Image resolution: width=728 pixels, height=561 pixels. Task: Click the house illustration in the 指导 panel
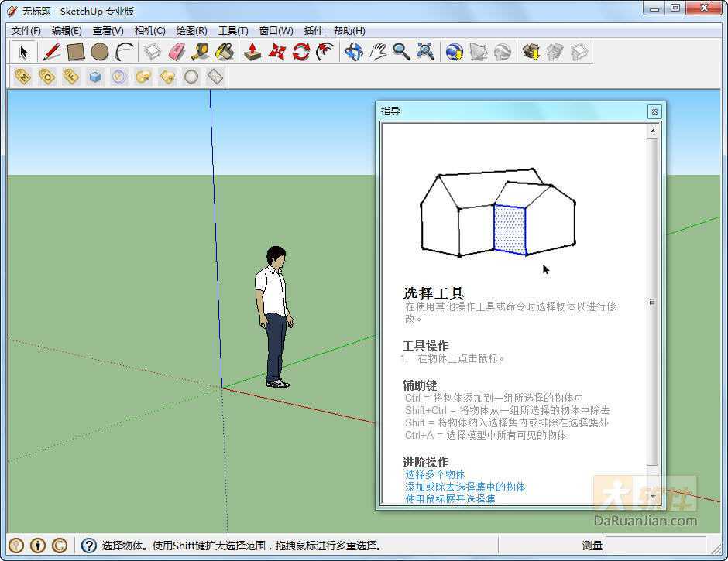pyautogui.click(x=498, y=213)
